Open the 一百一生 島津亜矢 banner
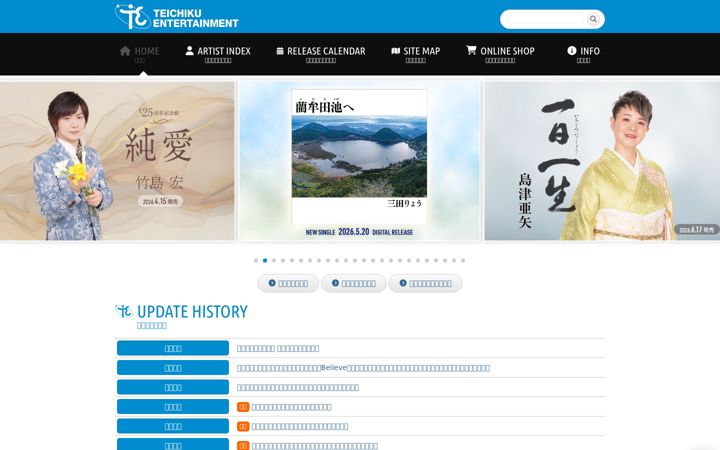The height and width of the screenshot is (450, 720). (602, 161)
